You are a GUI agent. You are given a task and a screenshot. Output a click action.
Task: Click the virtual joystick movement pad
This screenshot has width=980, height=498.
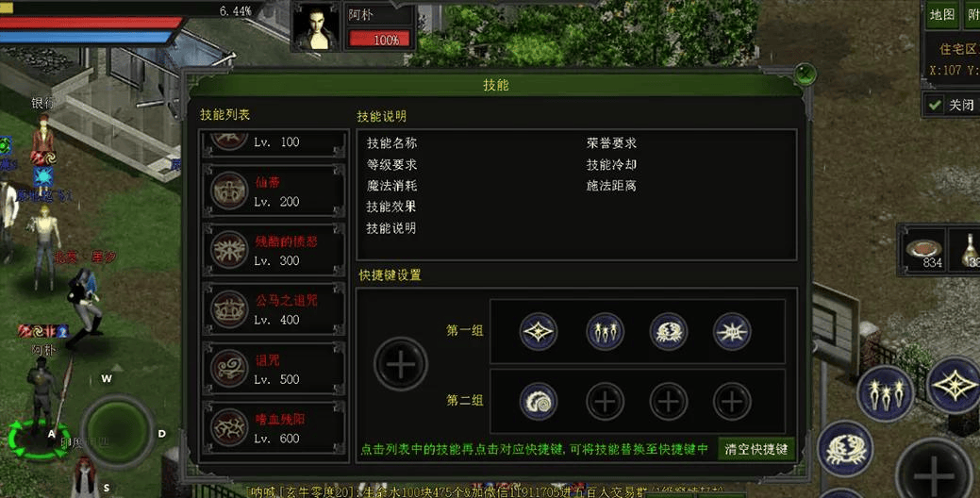[x=117, y=431]
